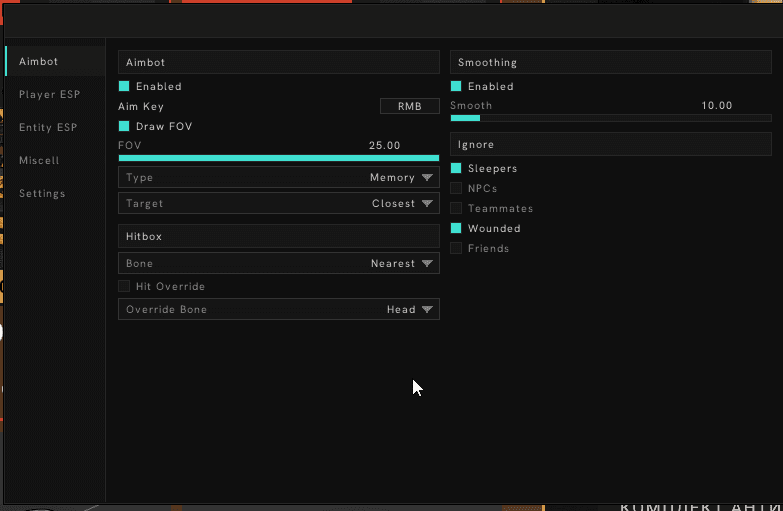783x511 pixels.
Task: Toggle the Aimbot Enabled checkbox
Action: point(124,86)
